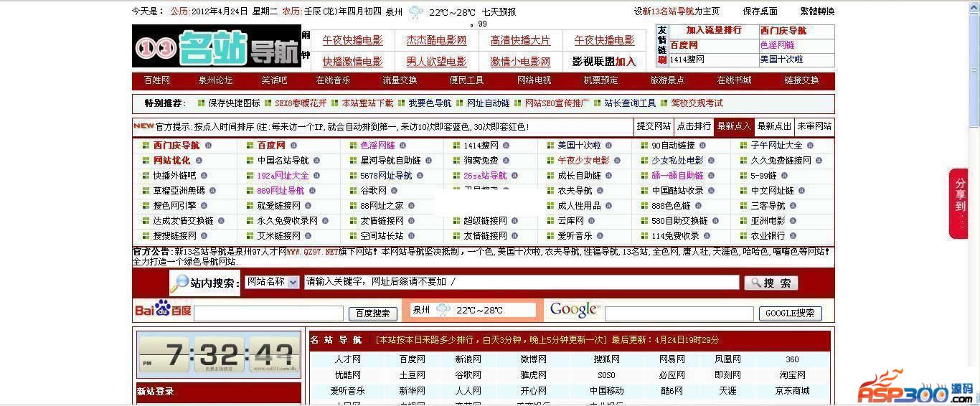980x406 pixels.
Task: Open 链接交换 in the navigation bar
Action: [801, 80]
